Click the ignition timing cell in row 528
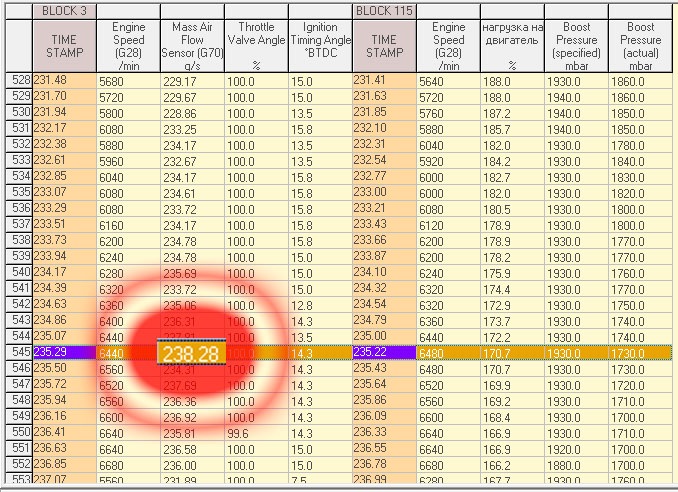The height and width of the screenshot is (492, 678). 320,81
